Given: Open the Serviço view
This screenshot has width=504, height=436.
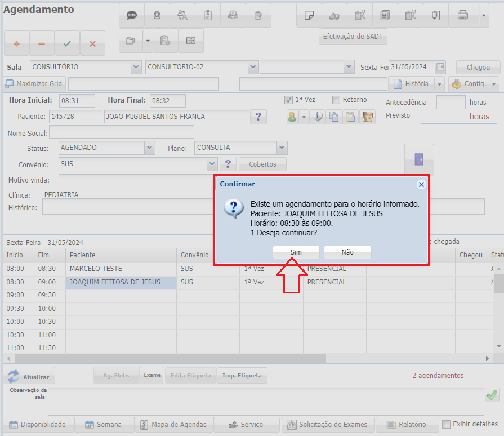Looking at the screenshot, I should 247,424.
